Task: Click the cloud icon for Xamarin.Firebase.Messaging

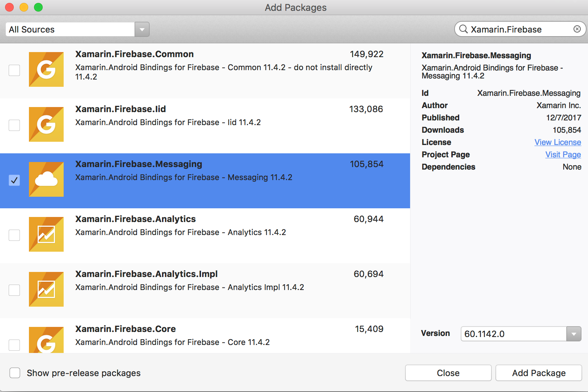Action: [46, 179]
